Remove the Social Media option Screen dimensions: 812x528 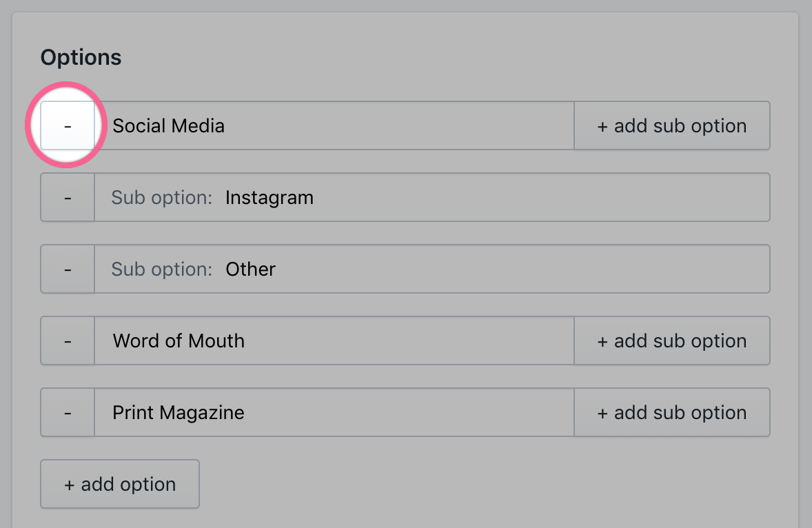pos(68,125)
